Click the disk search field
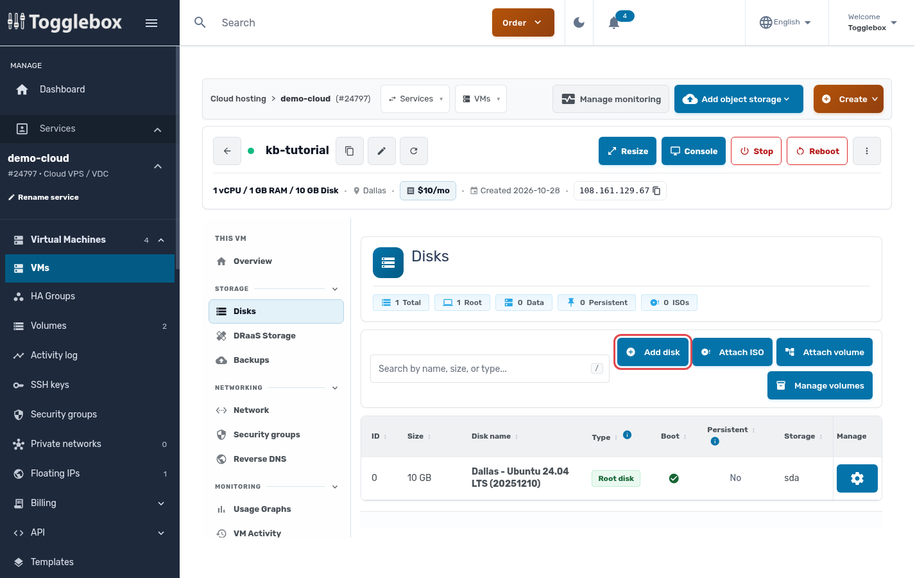 pyautogui.click(x=490, y=369)
